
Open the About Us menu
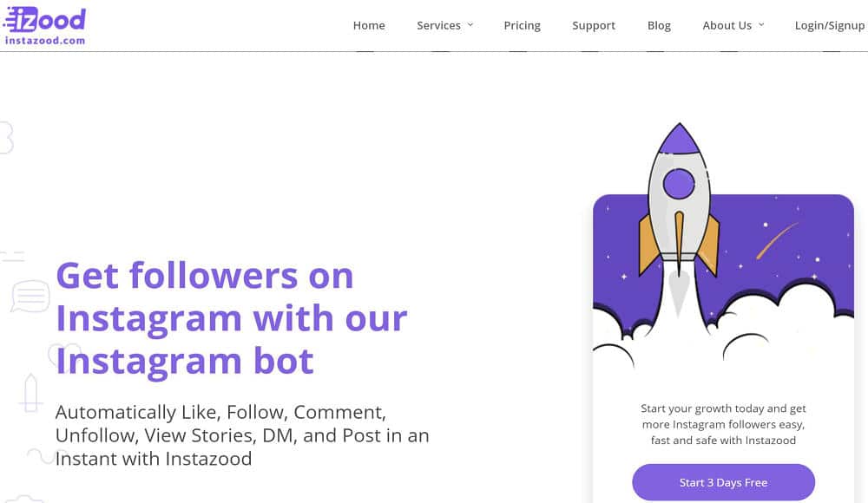click(727, 25)
